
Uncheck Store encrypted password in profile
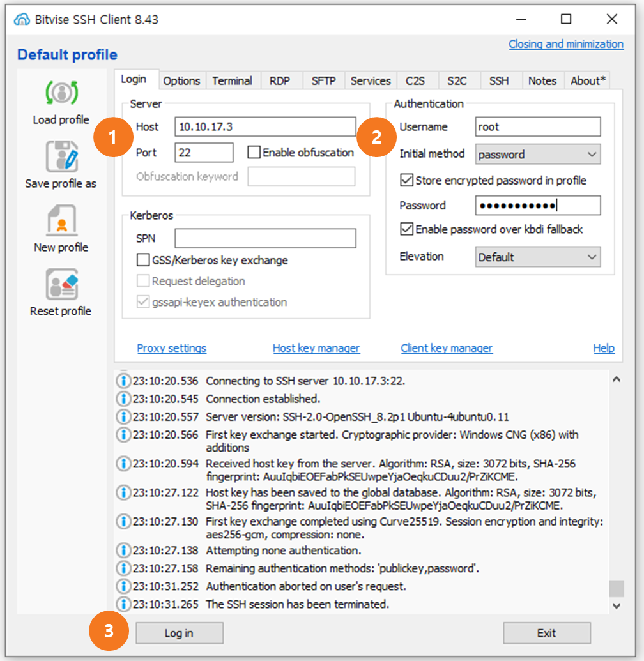406,181
